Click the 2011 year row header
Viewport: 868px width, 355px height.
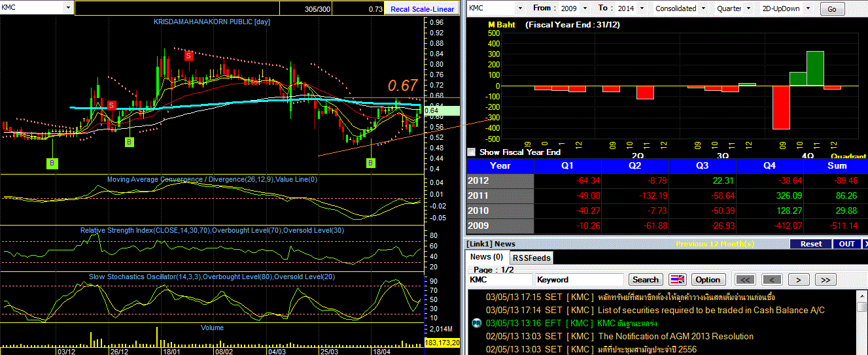coord(500,196)
